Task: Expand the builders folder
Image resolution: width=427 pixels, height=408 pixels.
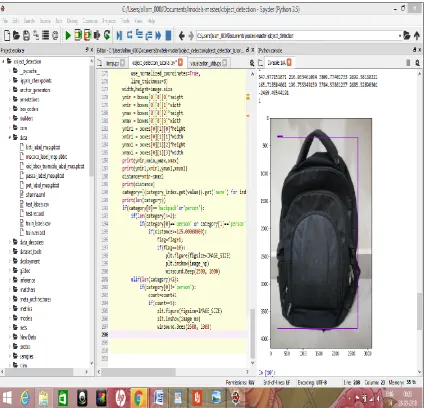Action: 10,118
